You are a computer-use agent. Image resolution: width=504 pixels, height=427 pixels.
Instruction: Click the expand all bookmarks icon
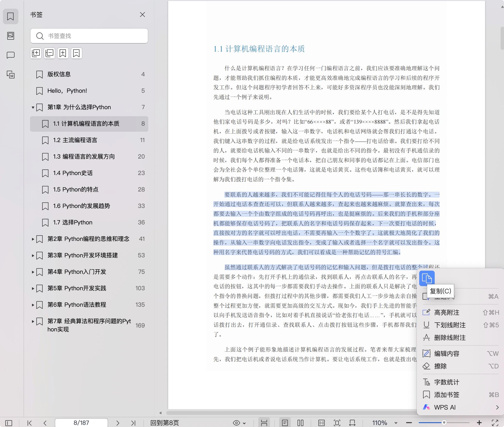click(x=36, y=53)
